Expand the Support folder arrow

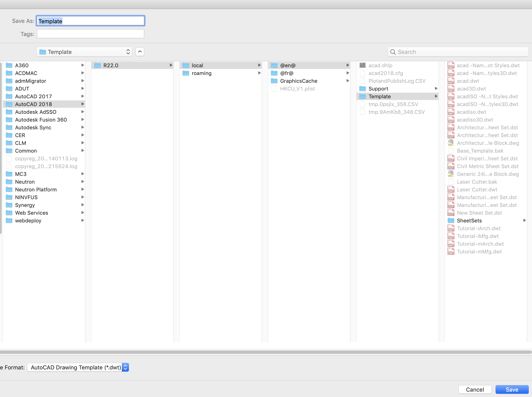(x=436, y=89)
